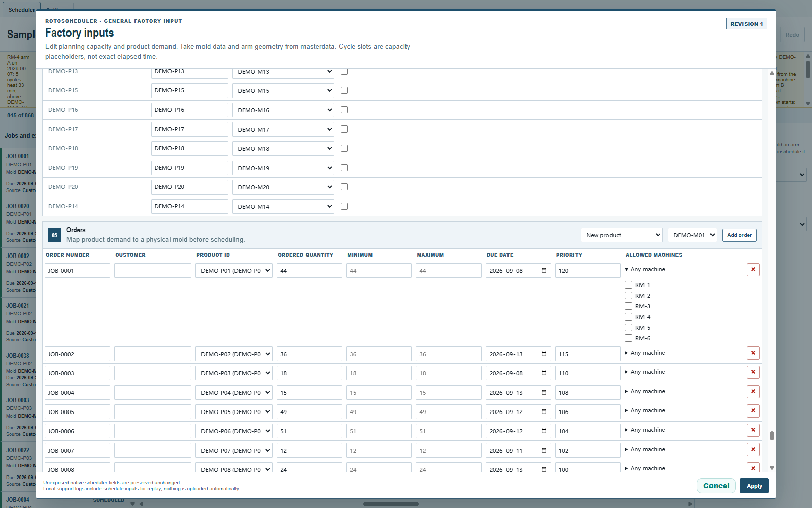The height and width of the screenshot is (508, 812).
Task: Check RM-1 machine for JOB-0001
Action: coord(628,285)
